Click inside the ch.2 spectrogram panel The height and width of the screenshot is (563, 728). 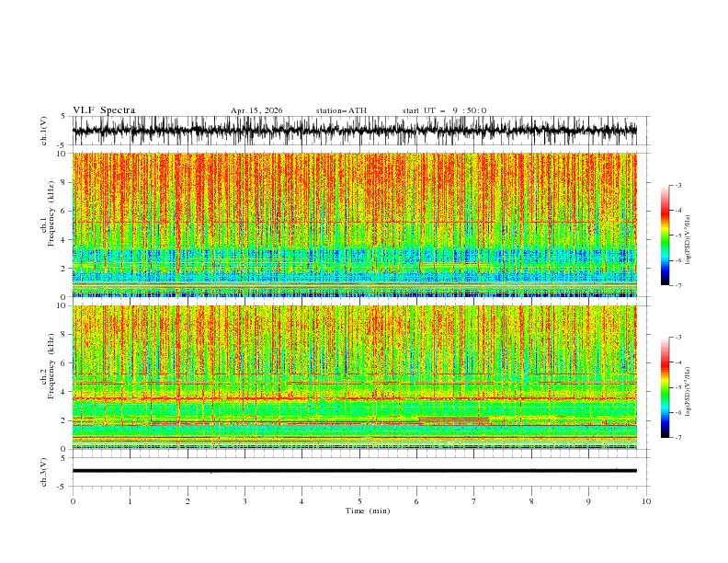(x=355, y=377)
